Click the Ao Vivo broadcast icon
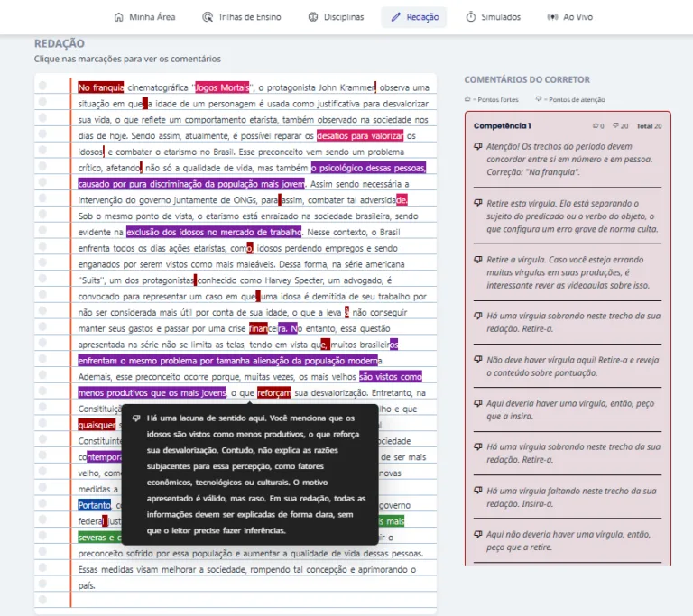693x616 pixels. tap(552, 17)
